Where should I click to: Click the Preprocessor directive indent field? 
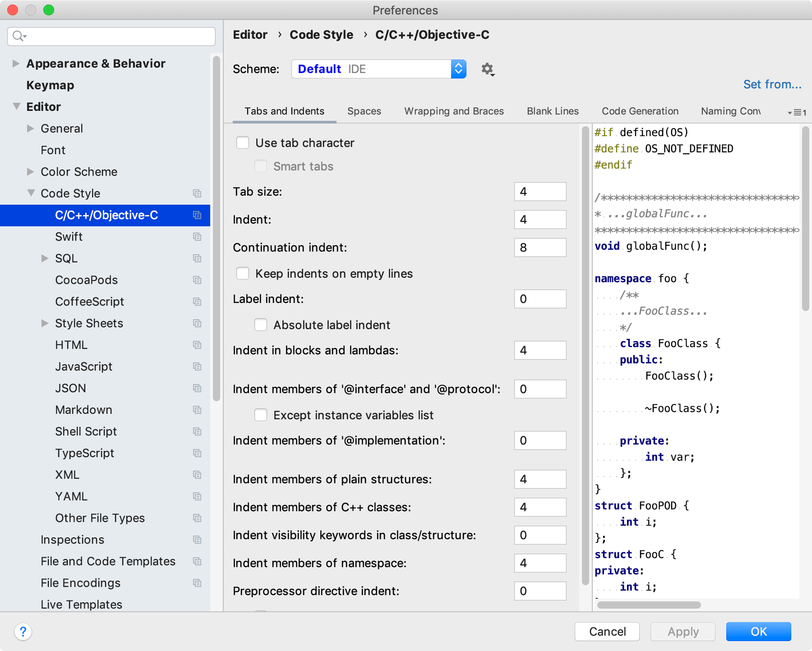[540, 591]
